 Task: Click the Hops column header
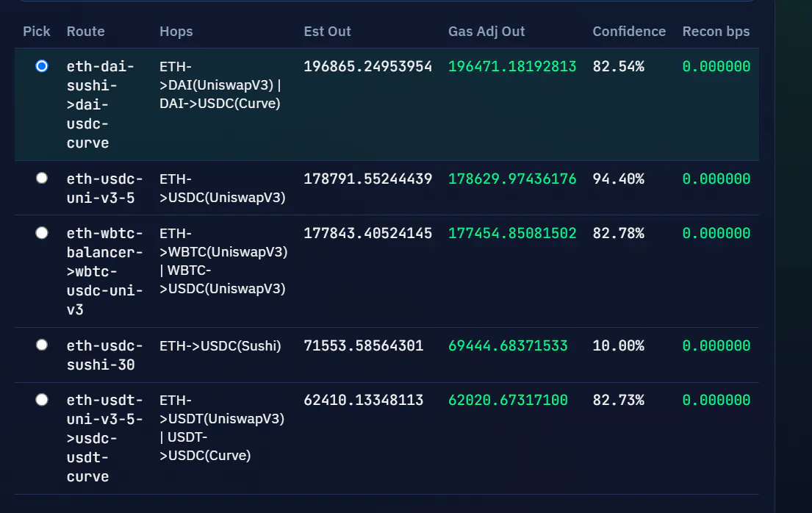(x=176, y=32)
